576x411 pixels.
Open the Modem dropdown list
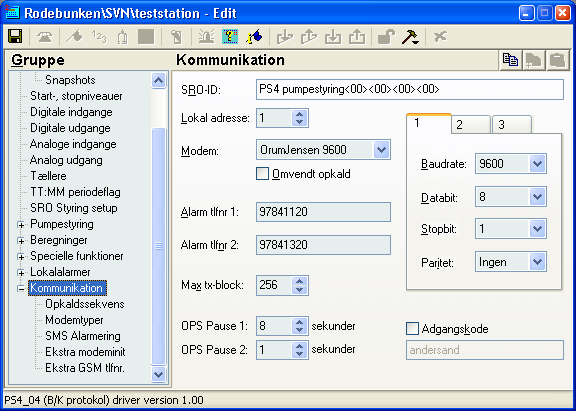(x=381, y=149)
